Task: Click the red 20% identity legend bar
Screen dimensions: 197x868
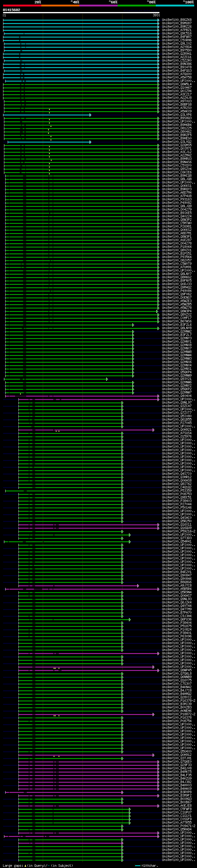Action: pyautogui.click(x=22, y=6)
